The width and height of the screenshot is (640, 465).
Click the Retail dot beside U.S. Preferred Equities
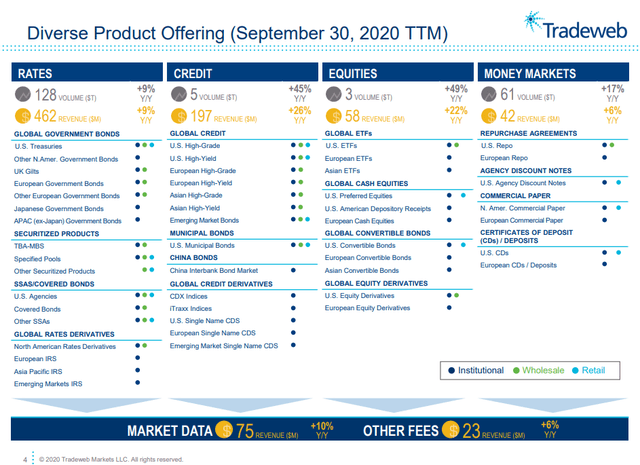pyautogui.click(x=463, y=196)
